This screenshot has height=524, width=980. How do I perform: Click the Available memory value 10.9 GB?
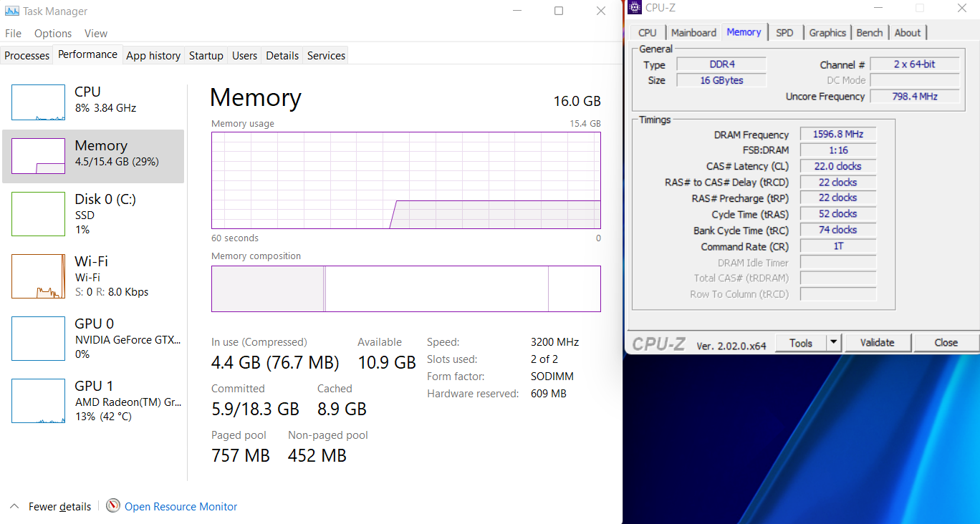pyautogui.click(x=387, y=362)
